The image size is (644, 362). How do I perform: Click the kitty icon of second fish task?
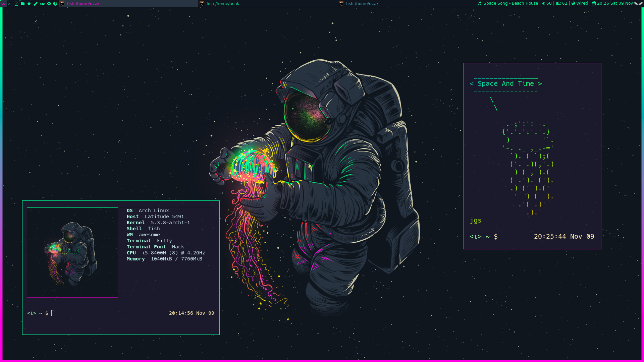click(x=202, y=3)
